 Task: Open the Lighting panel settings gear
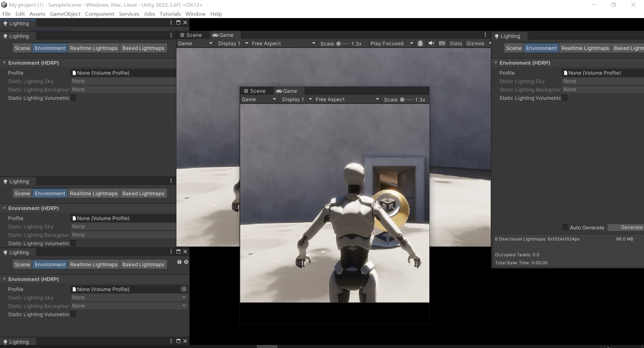186,262
